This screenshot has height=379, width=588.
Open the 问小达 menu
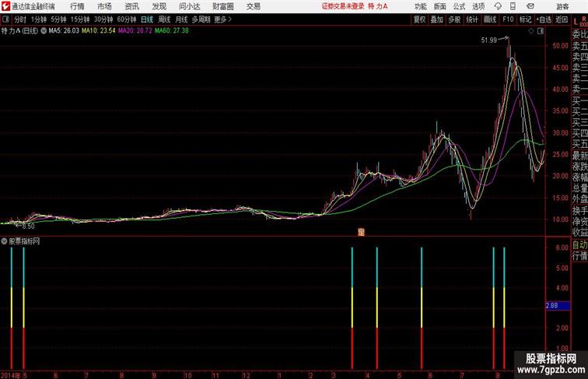(x=190, y=6)
